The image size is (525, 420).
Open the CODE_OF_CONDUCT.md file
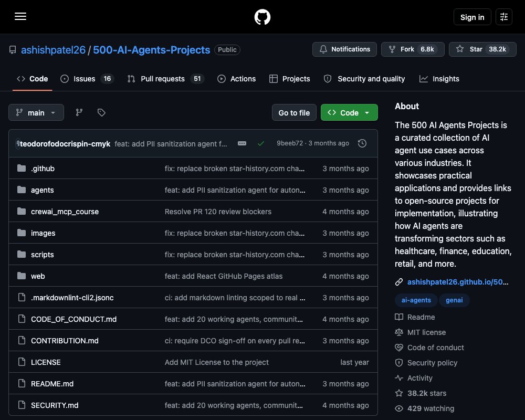click(x=73, y=319)
